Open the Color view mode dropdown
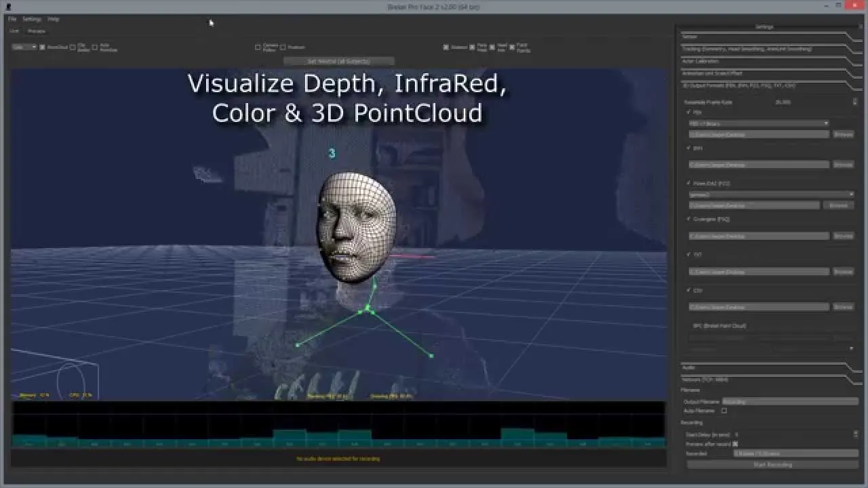 coord(24,47)
